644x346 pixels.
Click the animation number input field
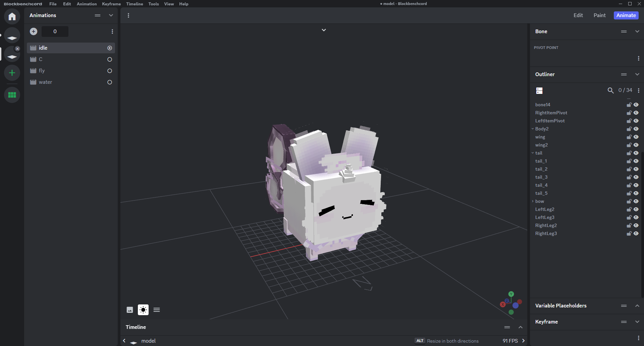point(55,32)
